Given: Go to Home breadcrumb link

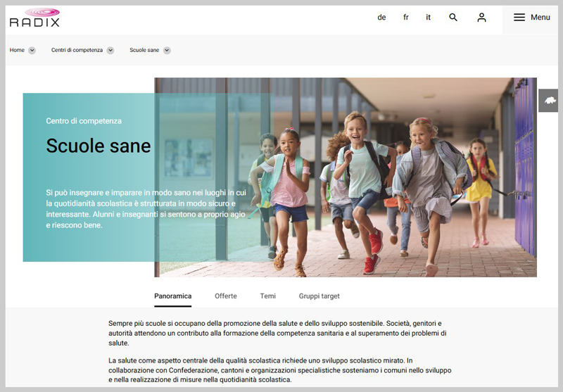Looking at the screenshot, I should click(17, 51).
